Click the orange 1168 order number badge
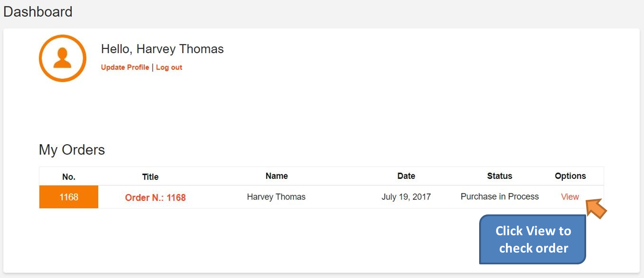644x278 pixels. coord(68,197)
